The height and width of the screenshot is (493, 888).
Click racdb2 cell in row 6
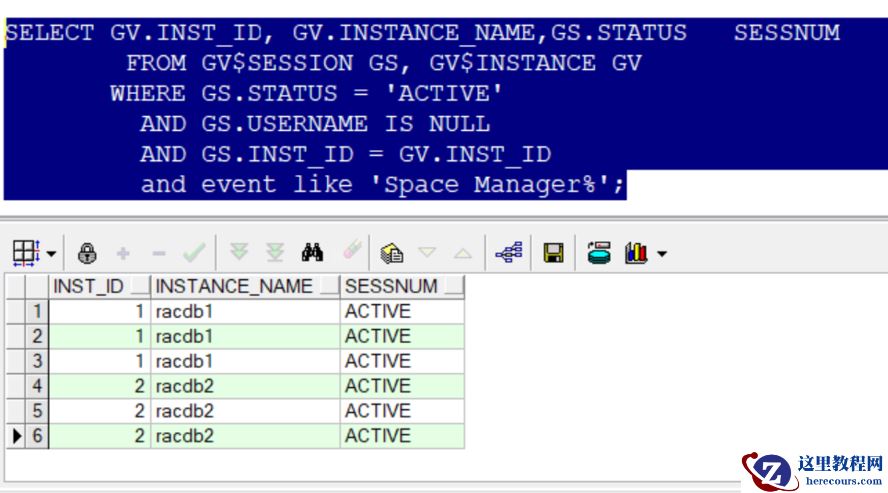click(245, 436)
